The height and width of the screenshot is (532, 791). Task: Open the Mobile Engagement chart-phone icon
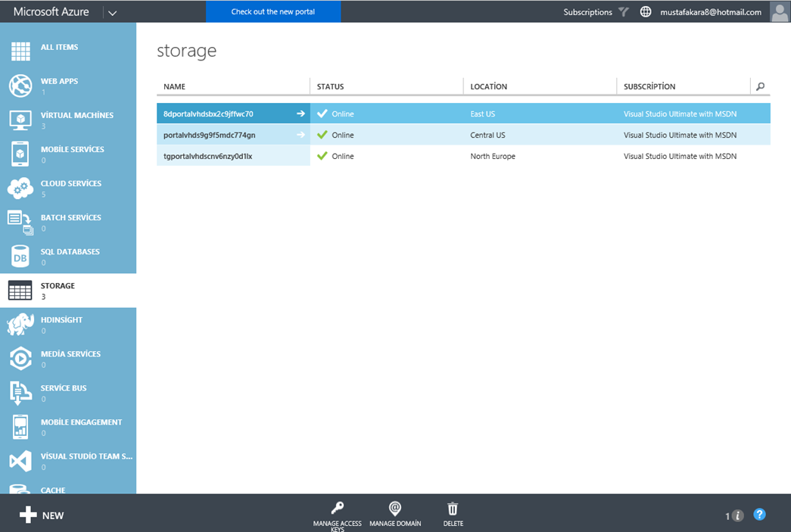(x=20, y=427)
